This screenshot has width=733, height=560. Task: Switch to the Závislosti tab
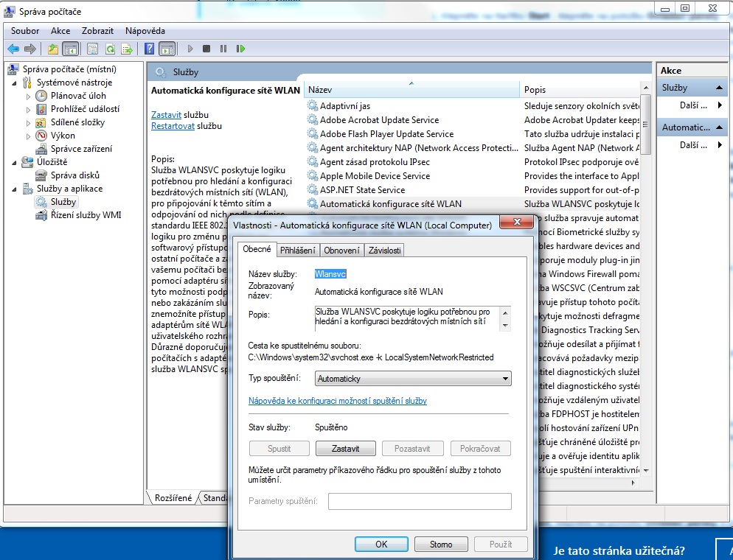click(384, 251)
